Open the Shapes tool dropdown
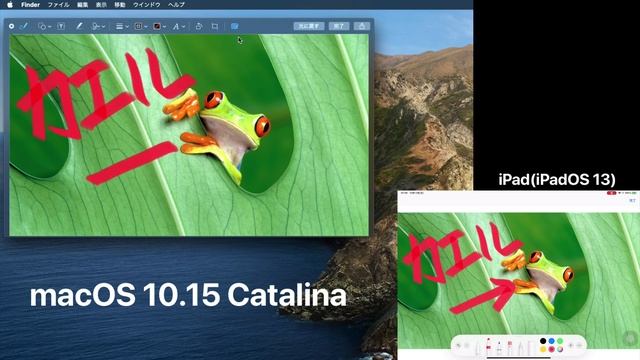Screen dimensions: 640x360 pyautogui.click(x=44, y=26)
